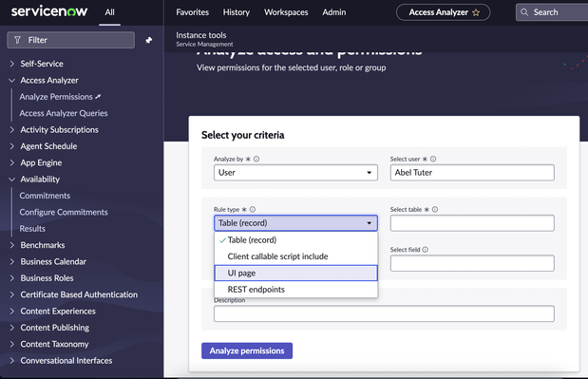Collapse the Access Analyzer section

tap(12, 80)
